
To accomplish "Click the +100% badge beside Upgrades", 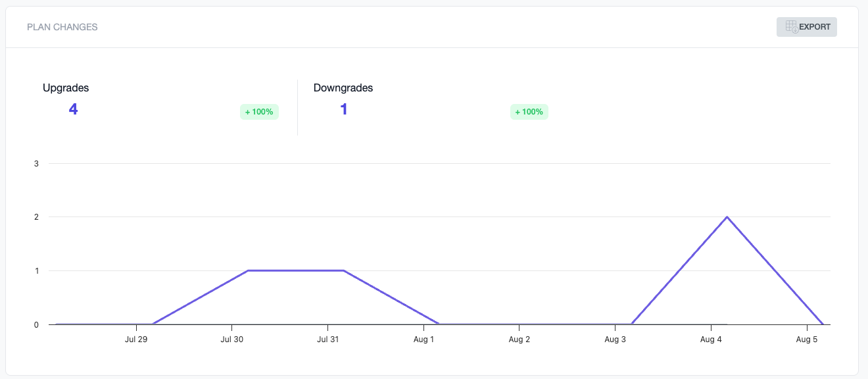I will (259, 112).
